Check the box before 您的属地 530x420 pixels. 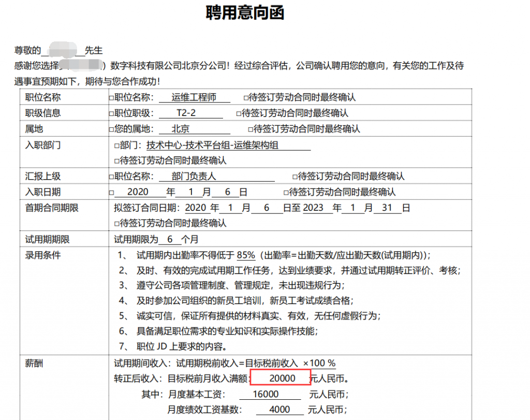pyautogui.click(x=111, y=129)
